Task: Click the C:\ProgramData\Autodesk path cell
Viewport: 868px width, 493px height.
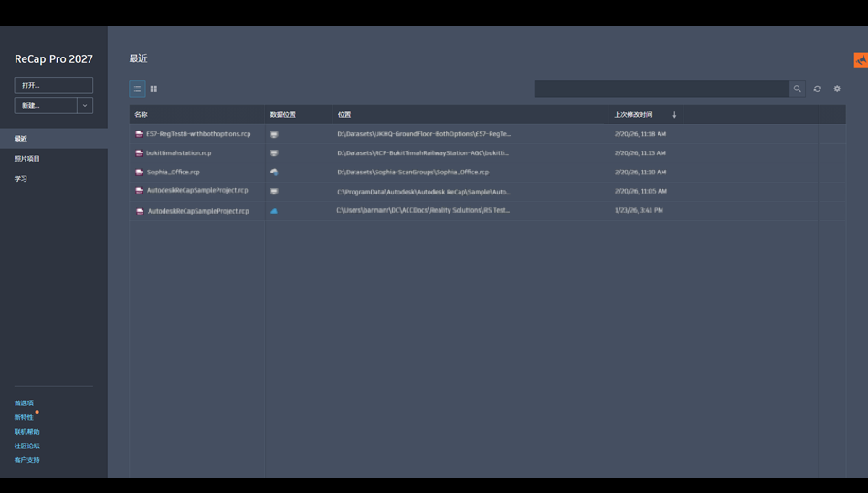Action: pyautogui.click(x=423, y=192)
